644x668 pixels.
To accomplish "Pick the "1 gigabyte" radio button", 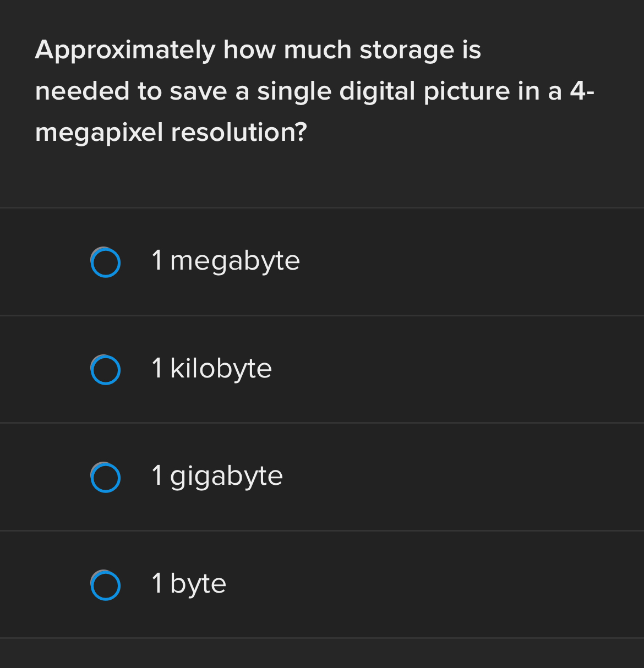I will coord(105,478).
